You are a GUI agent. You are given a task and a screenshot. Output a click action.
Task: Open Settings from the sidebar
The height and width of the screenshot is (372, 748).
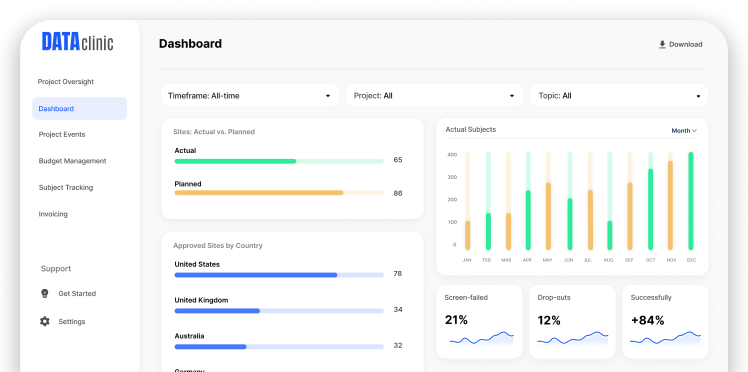pyautogui.click(x=72, y=321)
